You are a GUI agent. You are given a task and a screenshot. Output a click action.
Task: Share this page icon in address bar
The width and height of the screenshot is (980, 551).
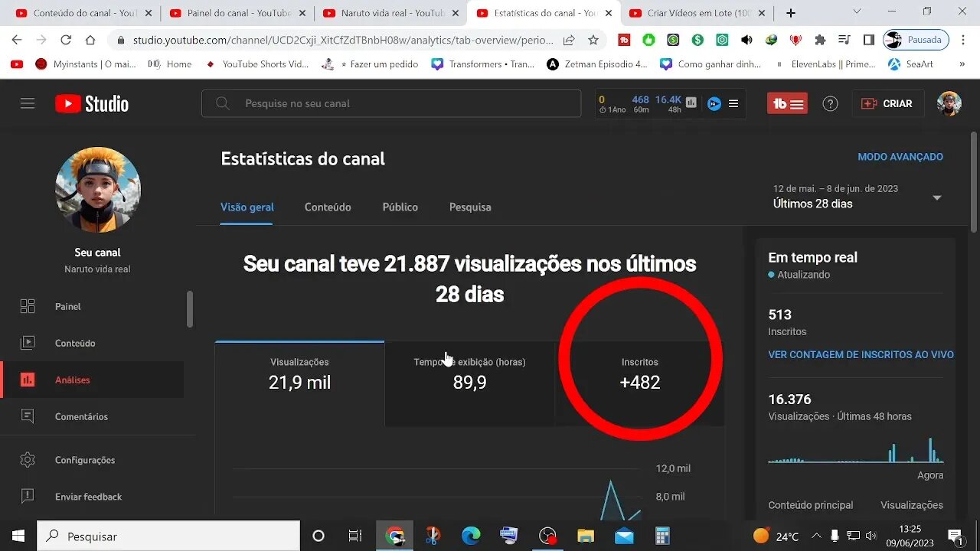point(569,41)
